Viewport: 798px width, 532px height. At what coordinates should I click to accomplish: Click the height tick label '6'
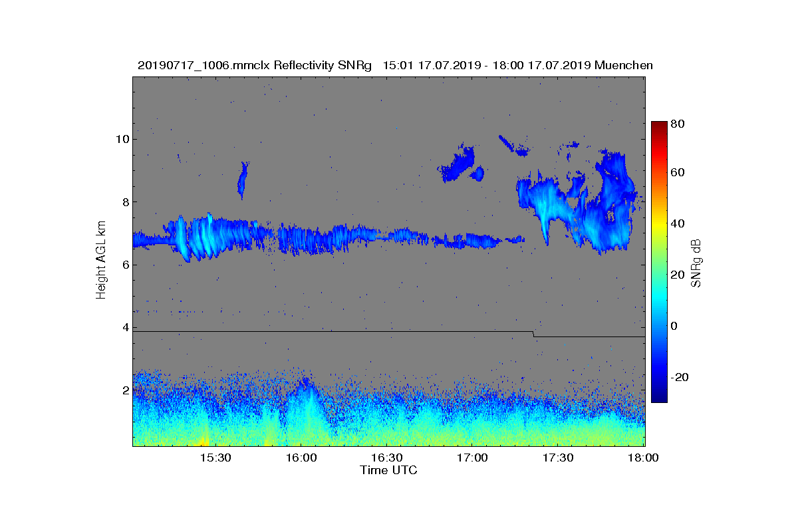coord(125,265)
